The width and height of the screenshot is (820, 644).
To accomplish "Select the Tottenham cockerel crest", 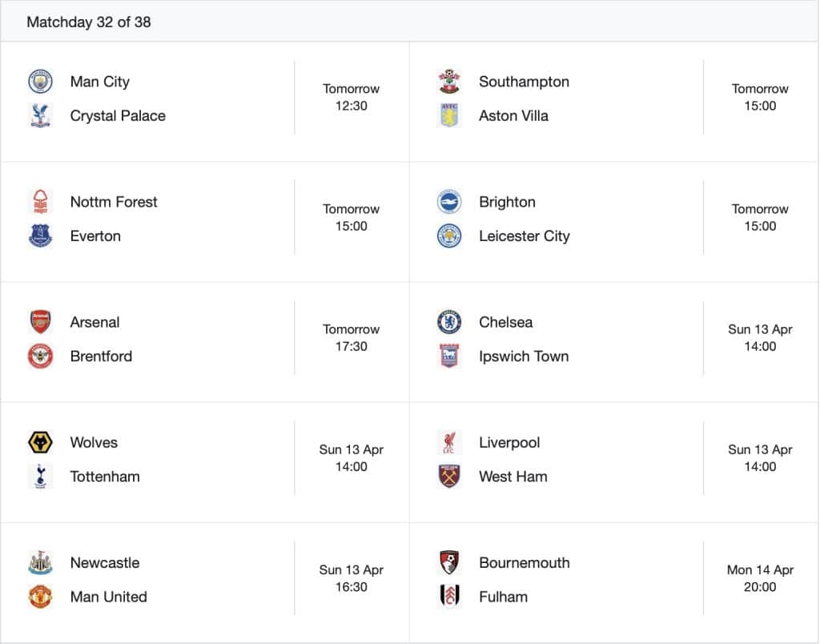I will tap(40, 476).
